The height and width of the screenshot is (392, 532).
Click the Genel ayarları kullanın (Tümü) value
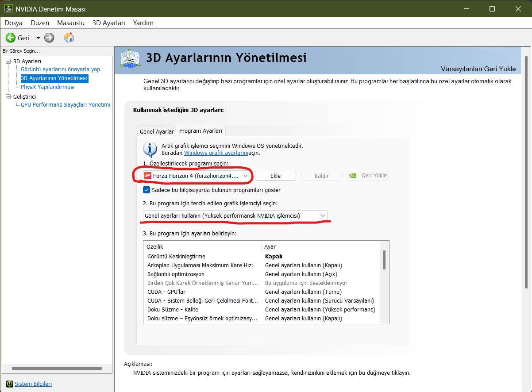[x=303, y=292]
